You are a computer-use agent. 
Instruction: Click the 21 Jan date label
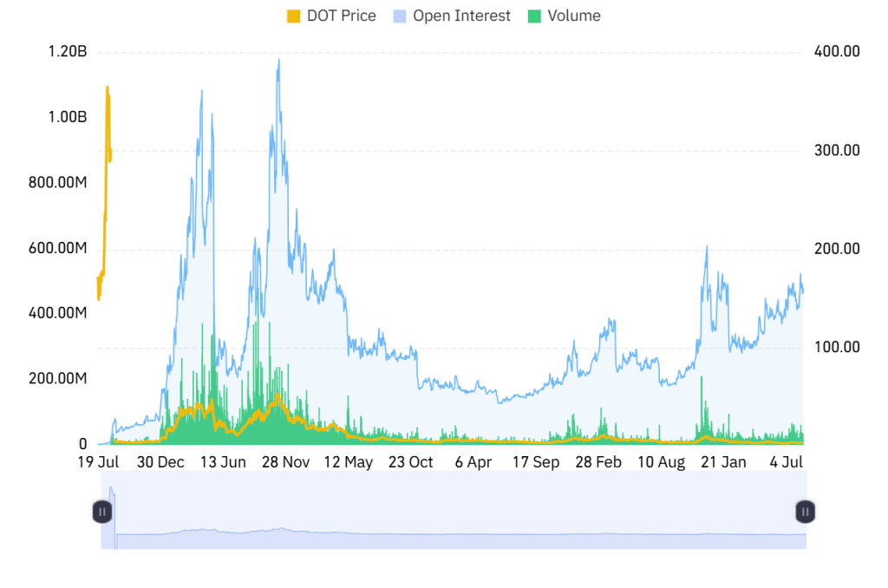coord(724,462)
